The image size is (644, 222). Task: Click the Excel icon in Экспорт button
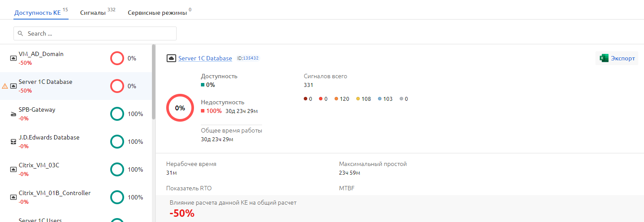coord(603,58)
